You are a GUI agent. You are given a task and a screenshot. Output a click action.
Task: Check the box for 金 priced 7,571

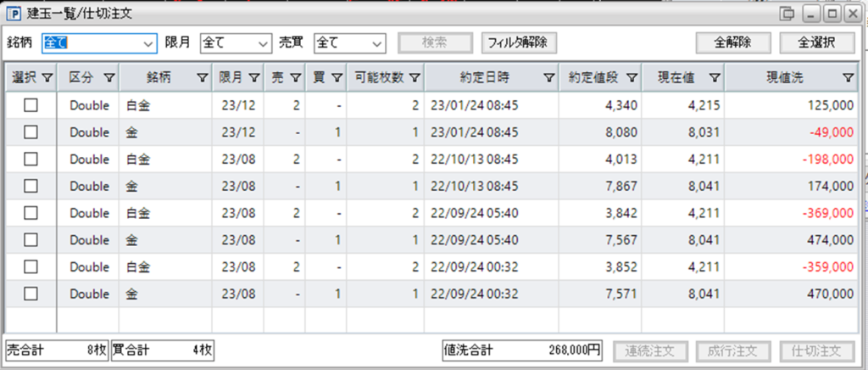31,294
